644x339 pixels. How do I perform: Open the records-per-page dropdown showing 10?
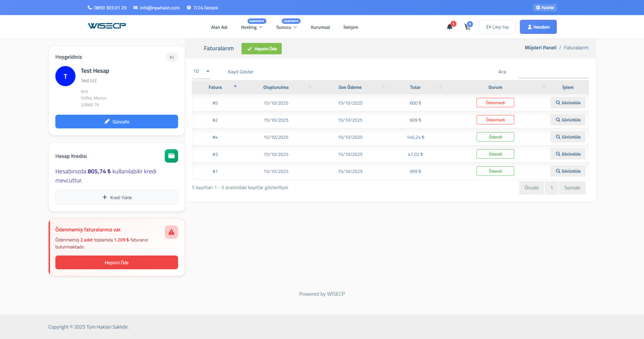(202, 71)
